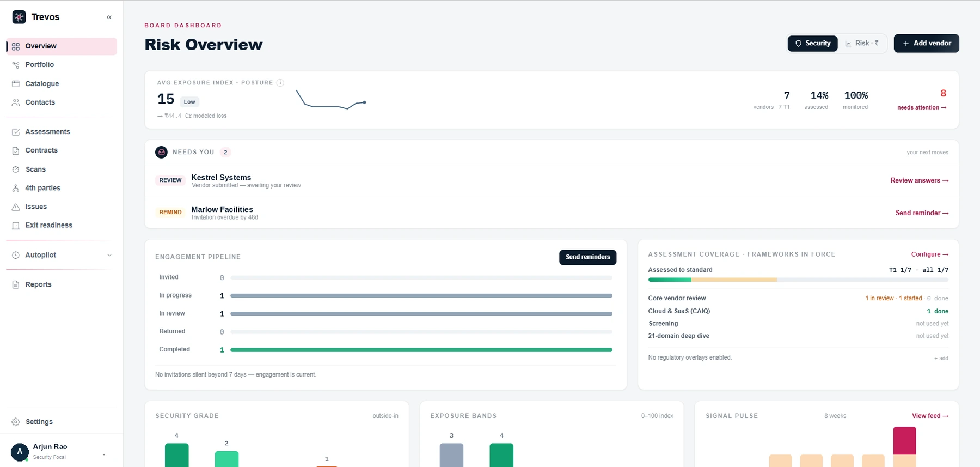The width and height of the screenshot is (980, 467).
Task: Click the Contracts document icon
Action: pyautogui.click(x=16, y=150)
